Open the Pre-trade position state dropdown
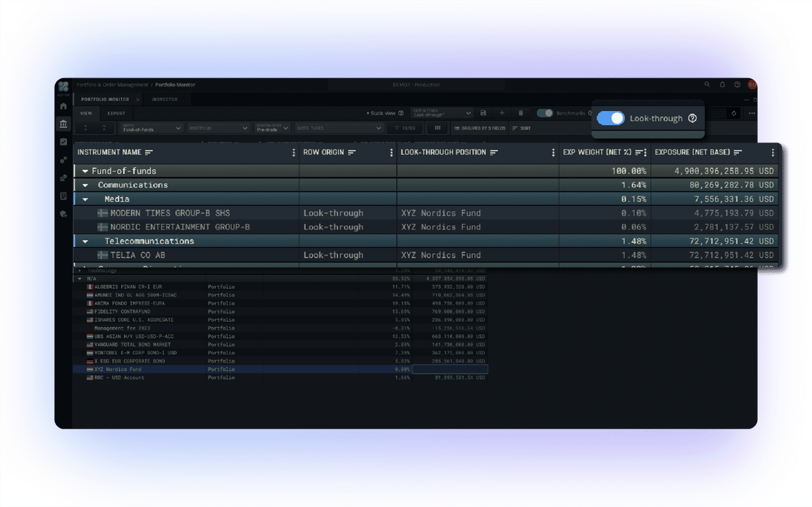 pyautogui.click(x=271, y=128)
